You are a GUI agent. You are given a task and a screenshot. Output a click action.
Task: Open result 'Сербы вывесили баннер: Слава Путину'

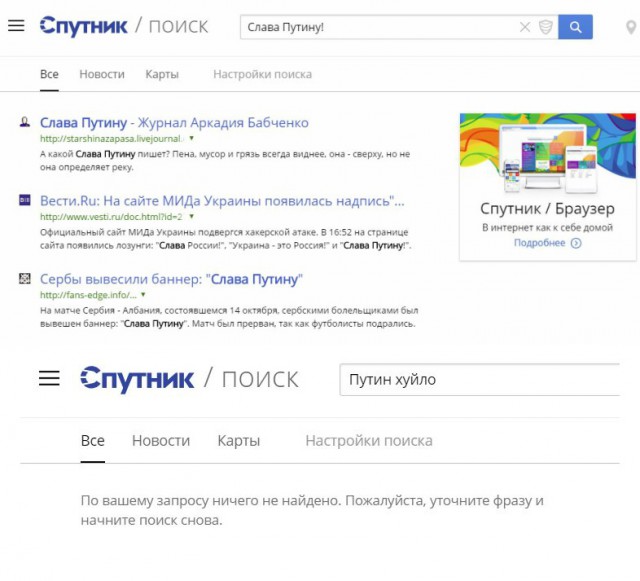171,279
